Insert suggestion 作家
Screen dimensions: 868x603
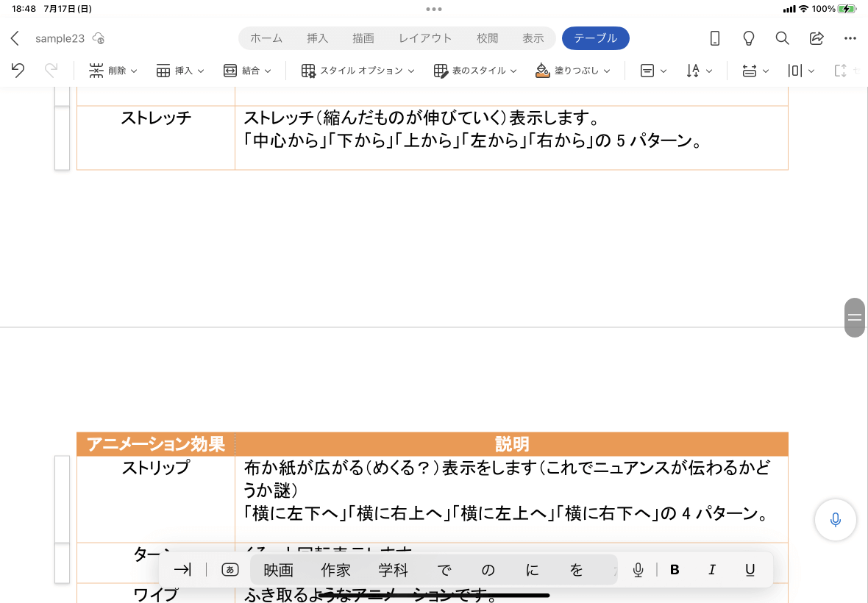335,570
